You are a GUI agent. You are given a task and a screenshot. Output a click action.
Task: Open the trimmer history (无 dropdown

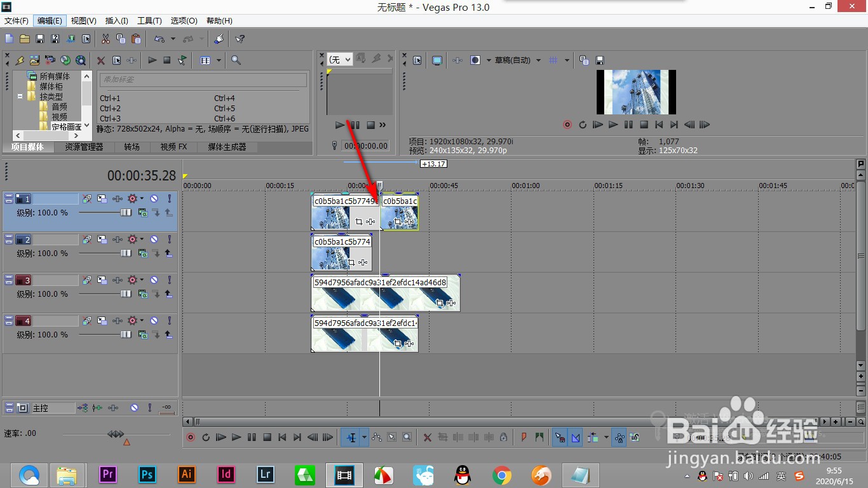coord(340,60)
